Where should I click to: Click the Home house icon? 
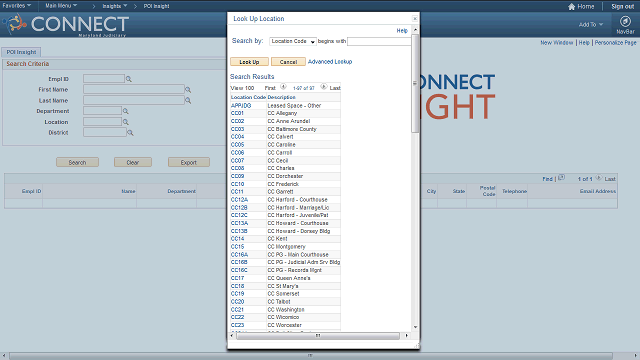pos(571,7)
